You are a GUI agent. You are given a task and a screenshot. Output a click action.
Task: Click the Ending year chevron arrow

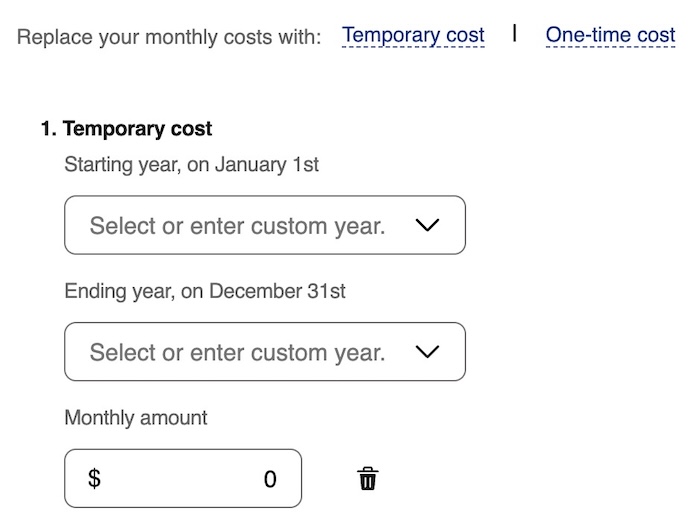tap(427, 352)
